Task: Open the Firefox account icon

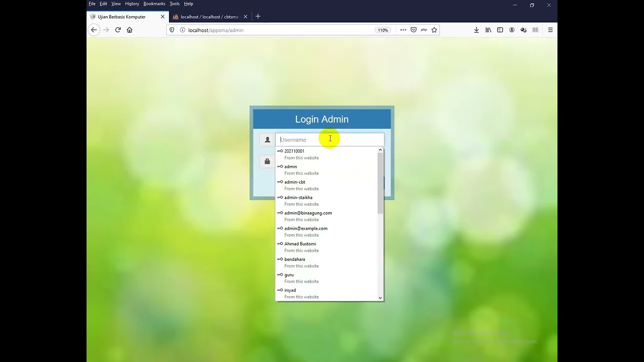Action: 512,30
